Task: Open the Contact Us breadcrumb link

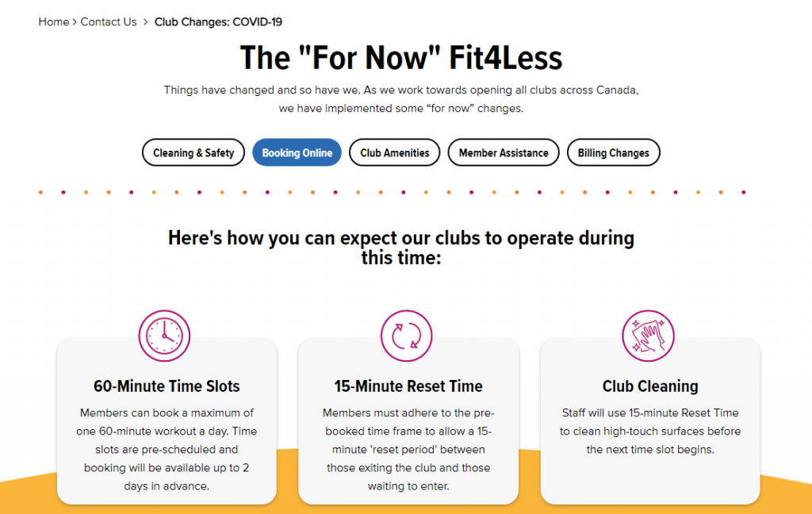Action: point(109,22)
